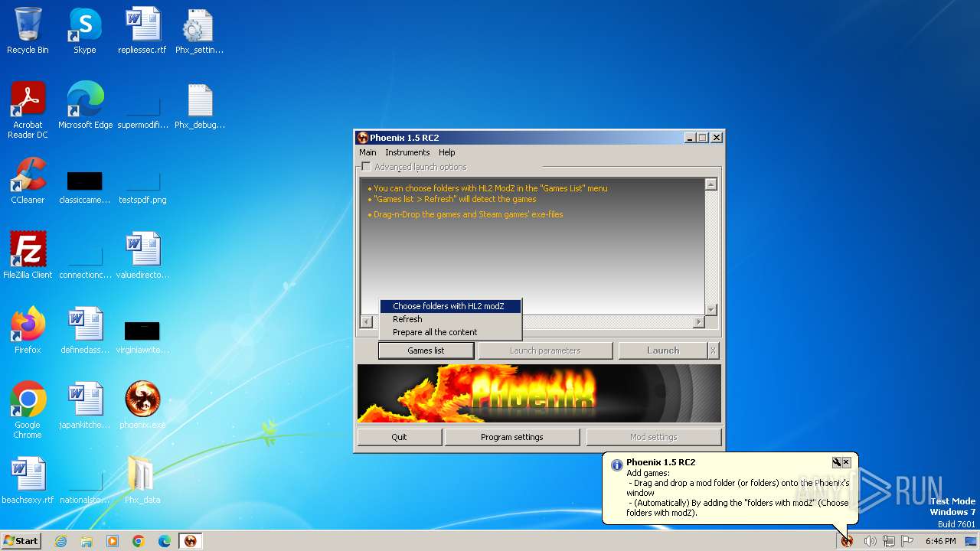980x551 pixels.
Task: Select Refresh from popup menu
Action: coord(450,319)
